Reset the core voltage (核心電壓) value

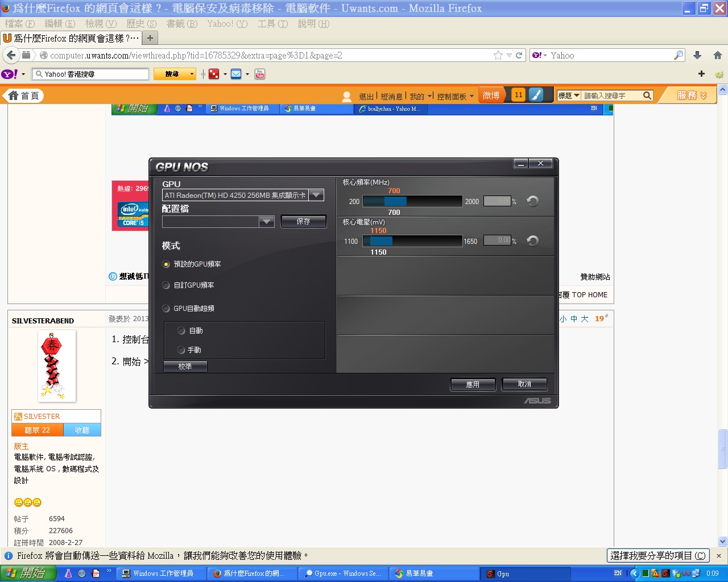coord(532,241)
